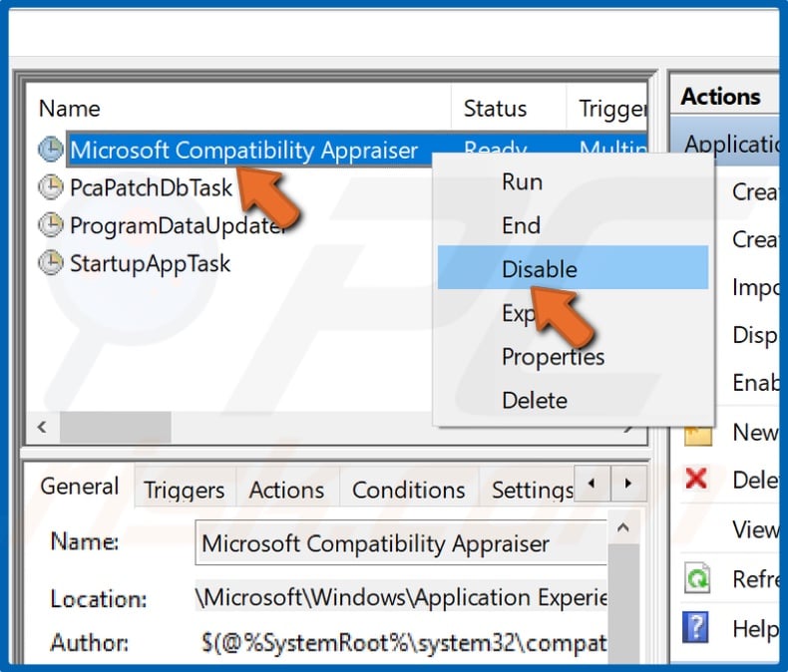Choose Delete from the context menu

pyautogui.click(x=573, y=400)
